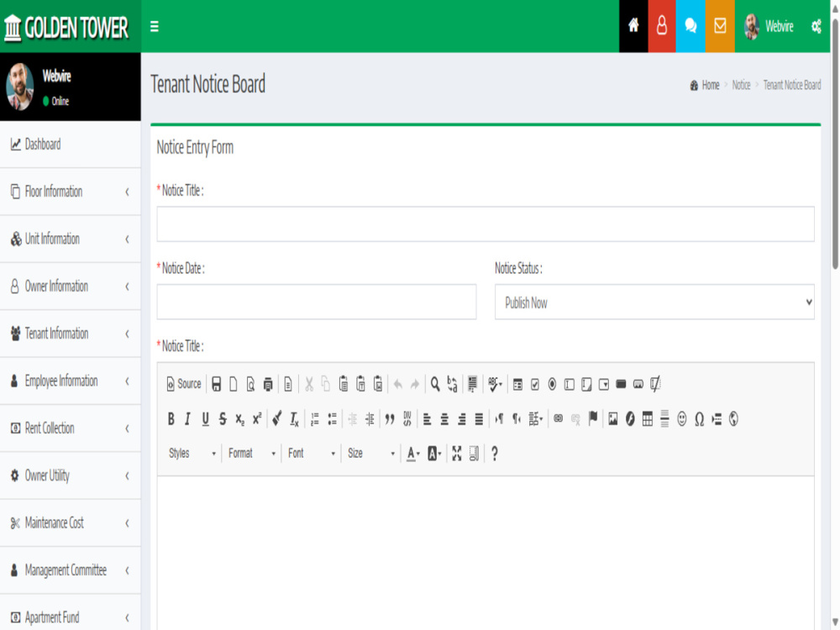
Task: Open the Templates icon in editor
Action: tap(288, 384)
